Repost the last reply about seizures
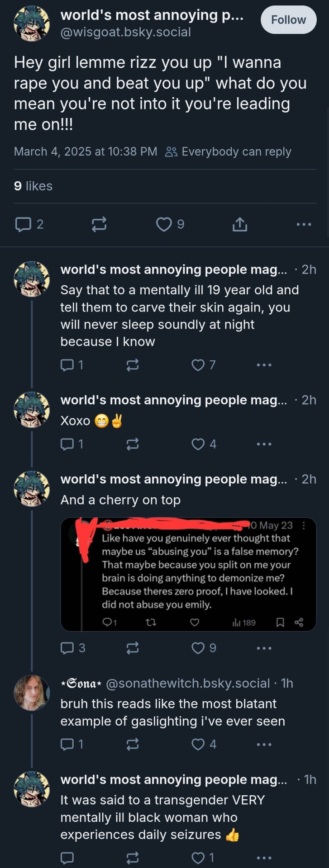This screenshot has width=329, height=868. tap(132, 857)
